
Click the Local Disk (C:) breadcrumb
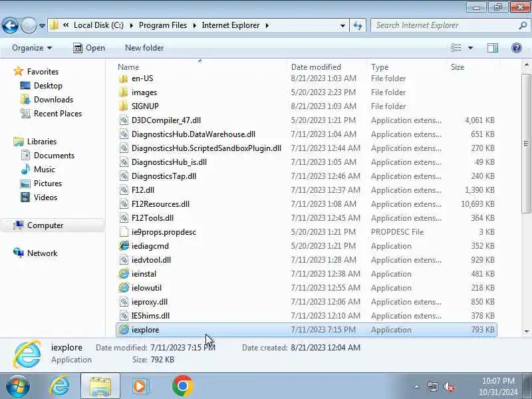[x=98, y=25]
